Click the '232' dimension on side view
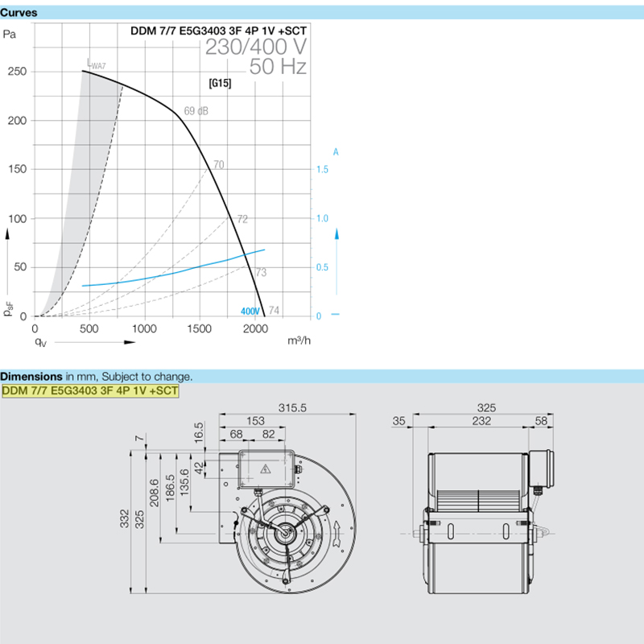644x644 pixels. 481,421
